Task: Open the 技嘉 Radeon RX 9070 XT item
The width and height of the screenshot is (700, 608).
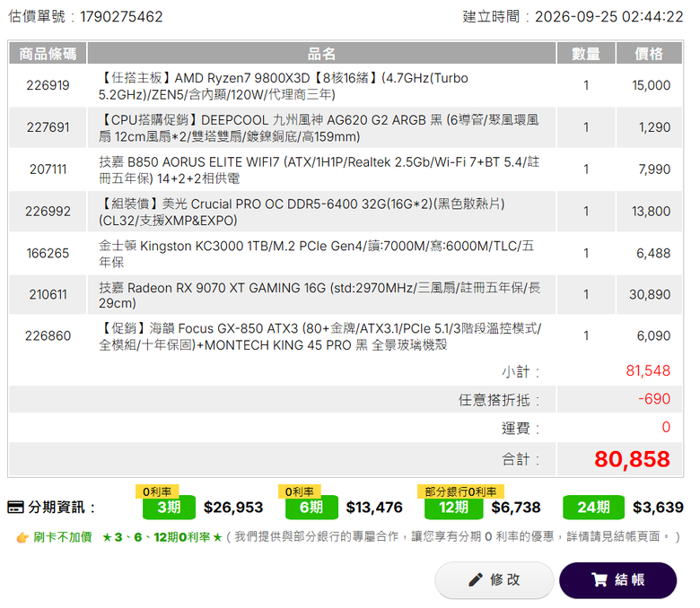Action: (x=319, y=295)
